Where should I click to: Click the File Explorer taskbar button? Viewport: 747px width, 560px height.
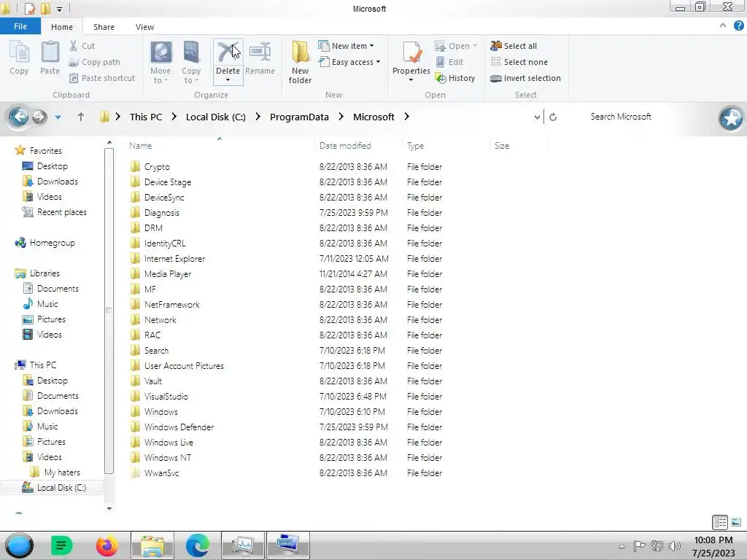[152, 545]
